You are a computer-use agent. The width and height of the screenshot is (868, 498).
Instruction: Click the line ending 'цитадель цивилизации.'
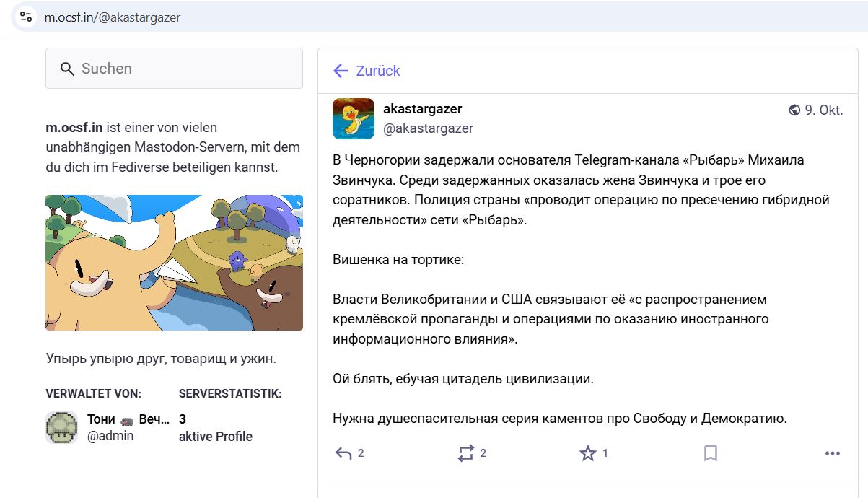(x=463, y=378)
